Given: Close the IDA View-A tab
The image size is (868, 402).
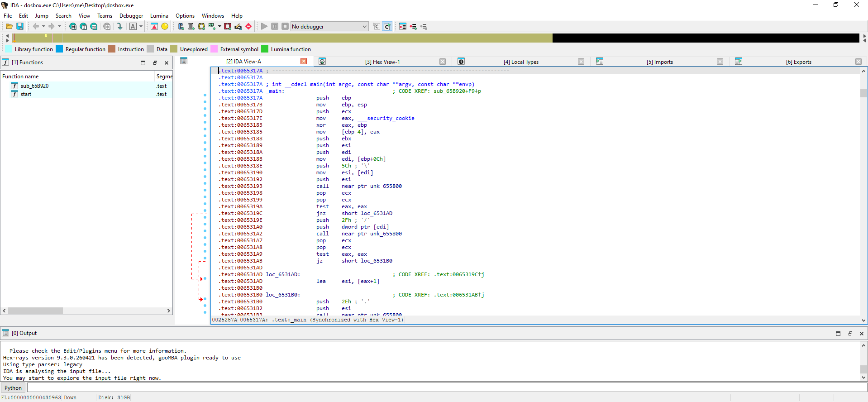Looking at the screenshot, I should (x=304, y=61).
